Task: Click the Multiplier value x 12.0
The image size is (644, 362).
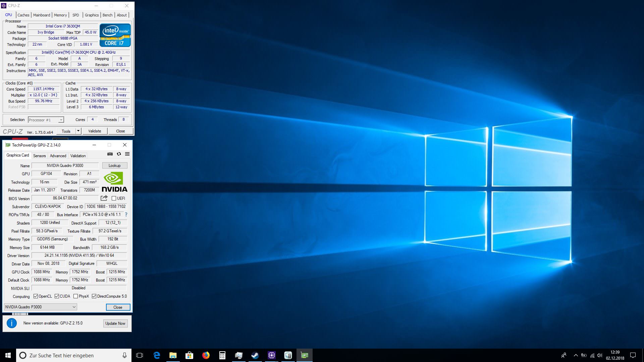Action: (44, 95)
